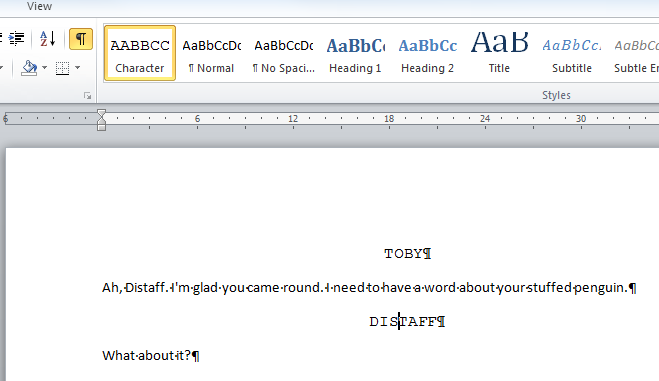Open the Shading color dropdown arrow
The height and width of the screenshot is (381, 659).
click(45, 68)
